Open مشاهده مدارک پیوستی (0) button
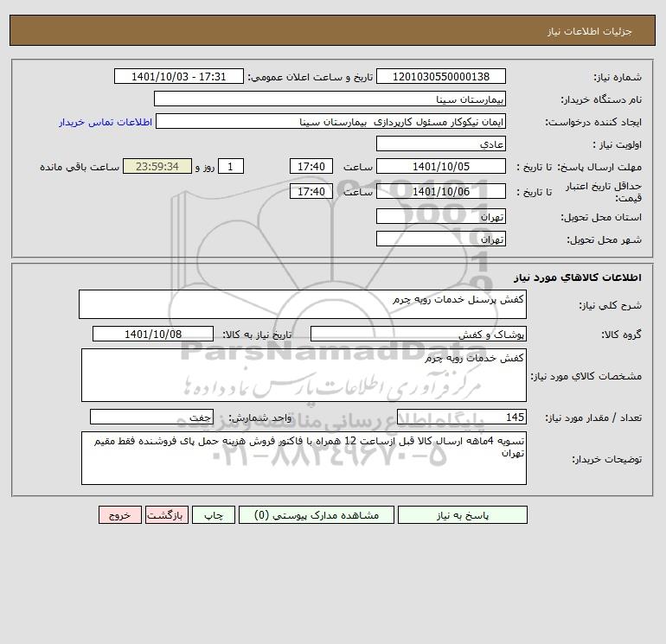 point(317,515)
